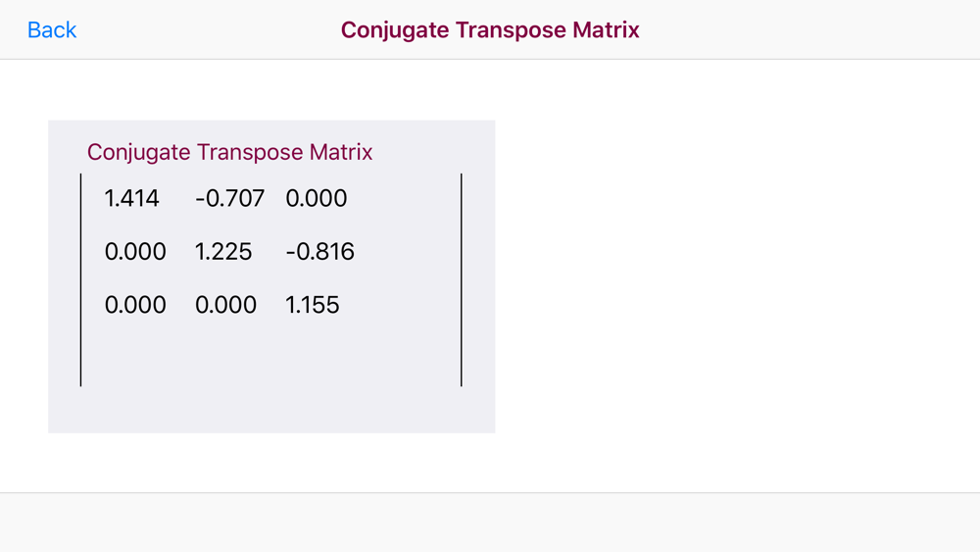
Task: Select matrix value 1.225
Action: 223,251
